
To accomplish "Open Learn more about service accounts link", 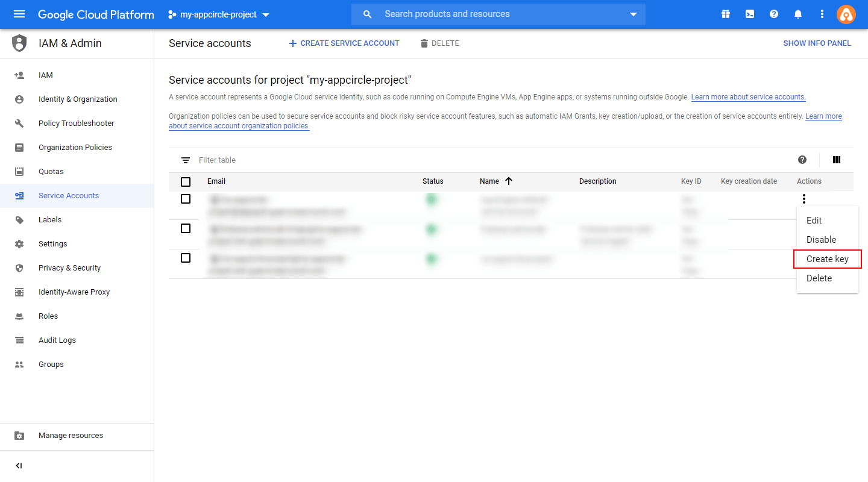I will click(749, 97).
